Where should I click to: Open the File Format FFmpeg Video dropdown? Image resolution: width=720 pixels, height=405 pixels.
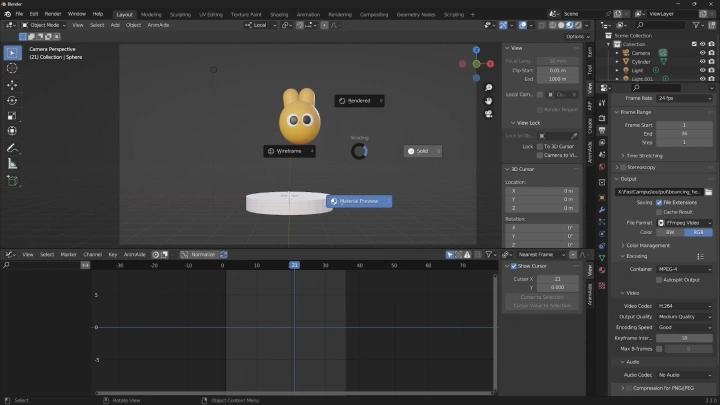684,223
